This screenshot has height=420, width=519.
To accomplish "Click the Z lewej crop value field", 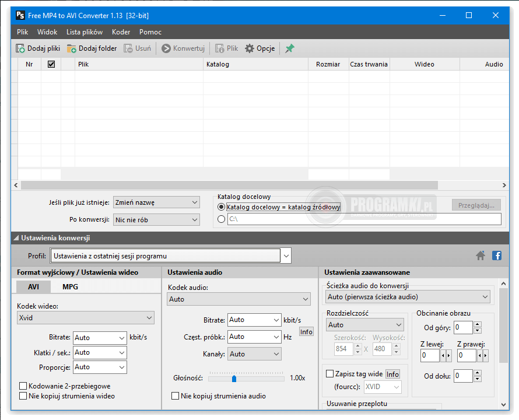I will pos(430,356).
